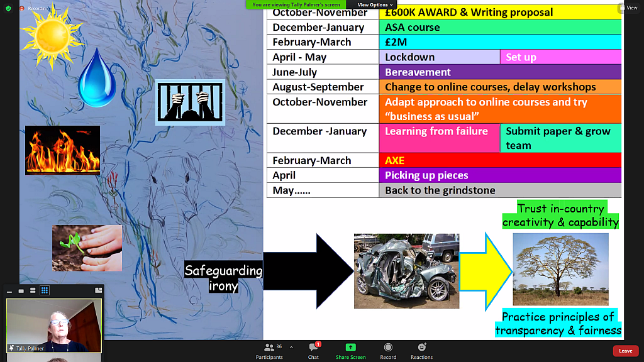Switch thumbnails to single video view
Screen dimensions: 644x362
click(x=21, y=291)
